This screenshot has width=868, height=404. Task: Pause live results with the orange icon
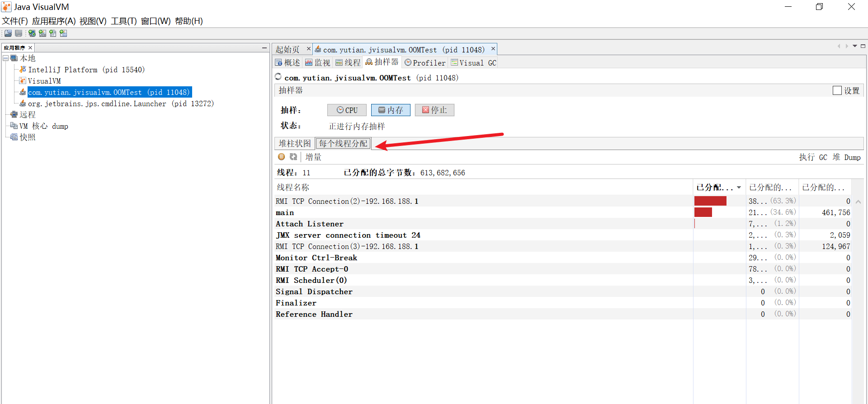click(281, 157)
